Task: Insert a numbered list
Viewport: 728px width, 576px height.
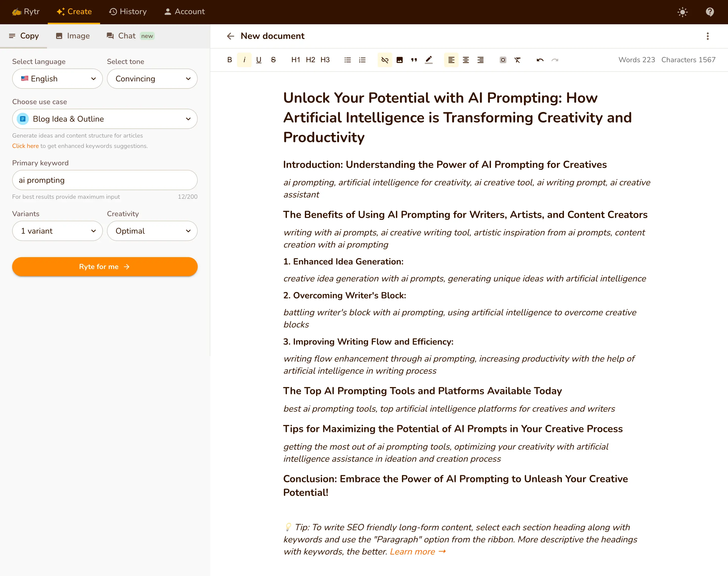Action: pos(362,60)
